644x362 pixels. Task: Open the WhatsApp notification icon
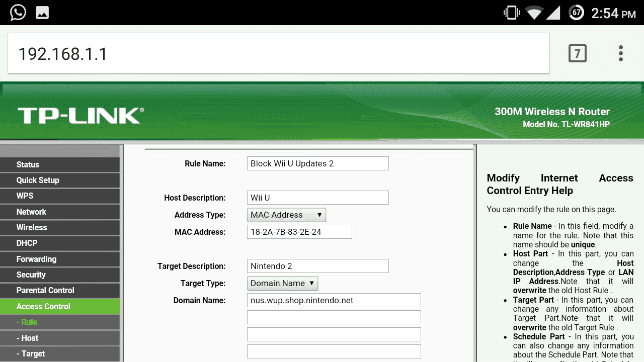[x=18, y=13]
